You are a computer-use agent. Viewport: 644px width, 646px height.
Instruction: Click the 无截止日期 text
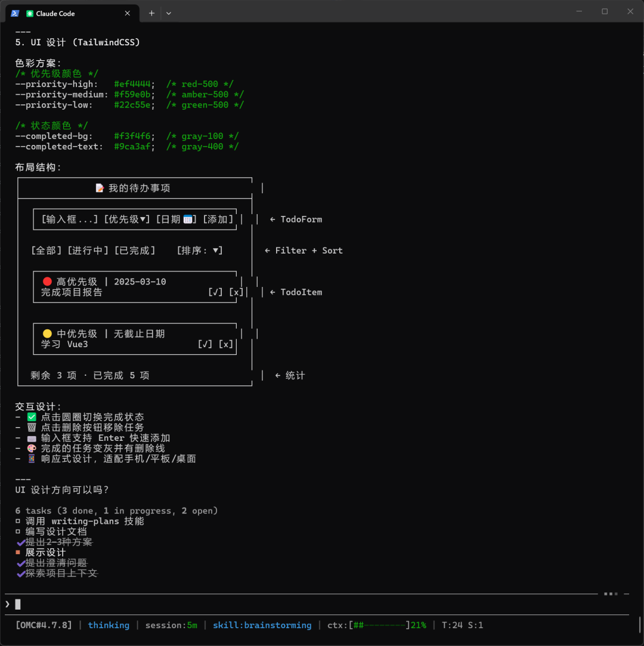click(x=139, y=333)
